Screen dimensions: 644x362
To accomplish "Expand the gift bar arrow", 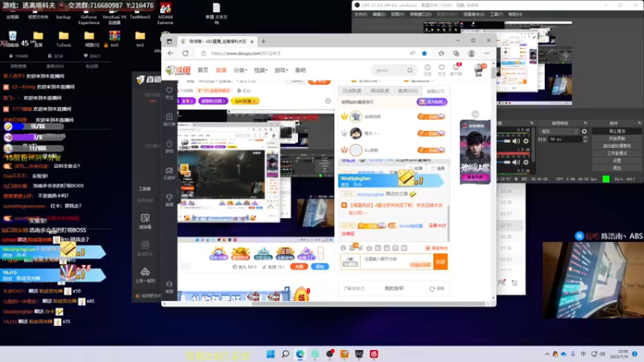I will click(x=320, y=253).
